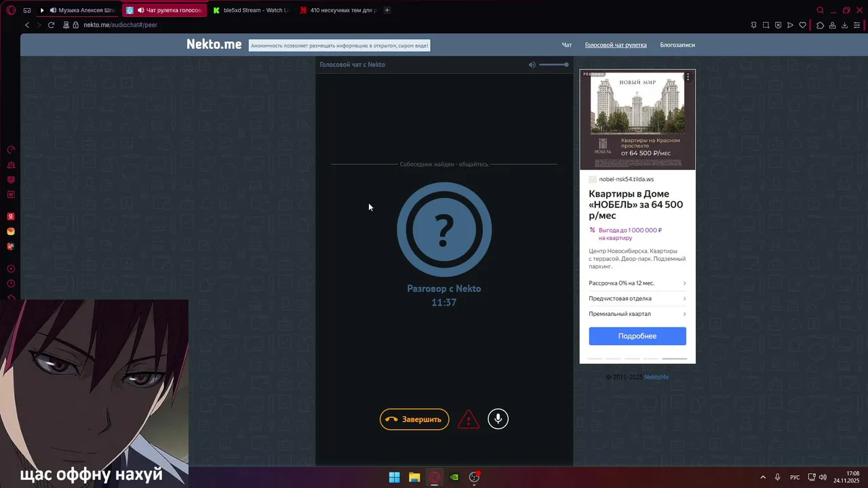Open Easy Setup sliders icon
This screenshot has width=868, height=488.
coord(858,25)
